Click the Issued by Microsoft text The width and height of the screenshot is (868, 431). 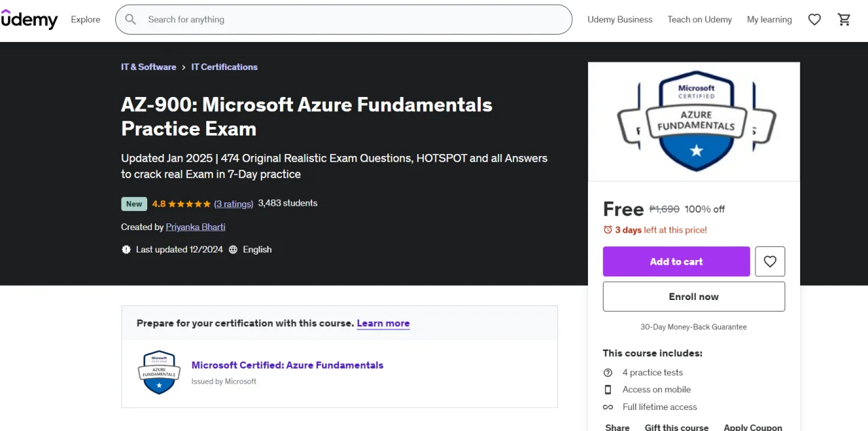[224, 381]
